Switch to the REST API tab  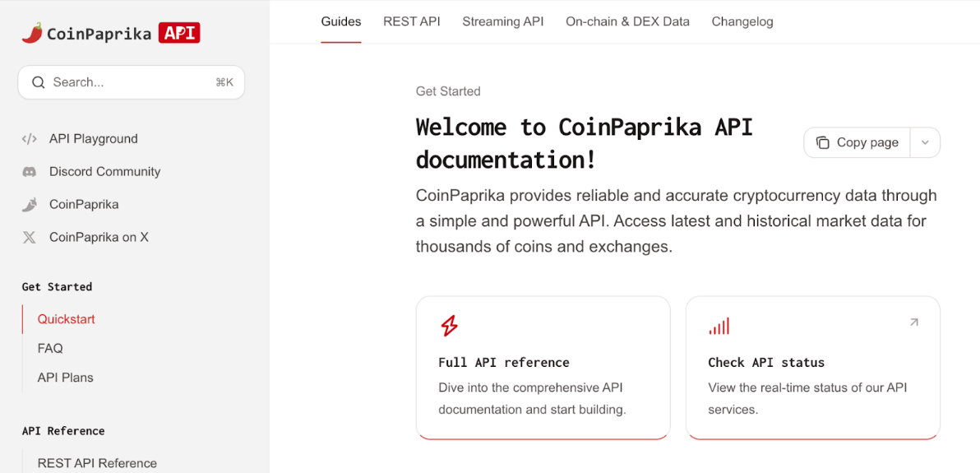pos(412,21)
